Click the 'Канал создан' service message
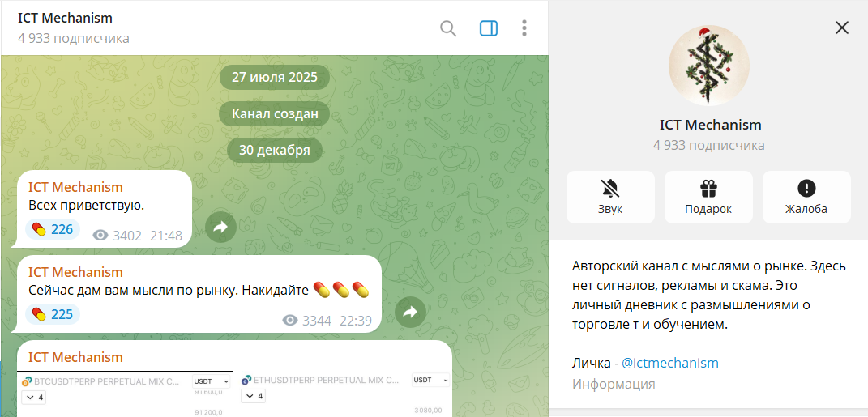This screenshot has width=868, height=417. (275, 113)
